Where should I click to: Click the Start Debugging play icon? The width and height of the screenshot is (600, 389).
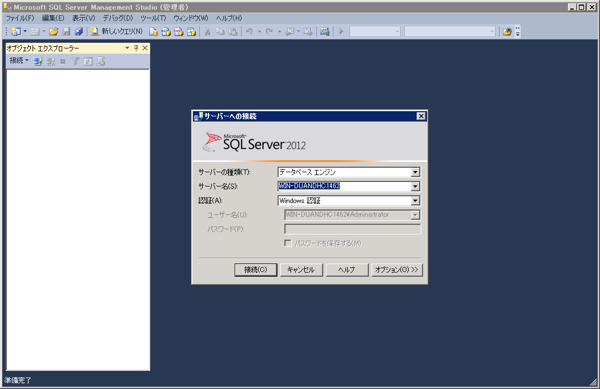(x=341, y=32)
